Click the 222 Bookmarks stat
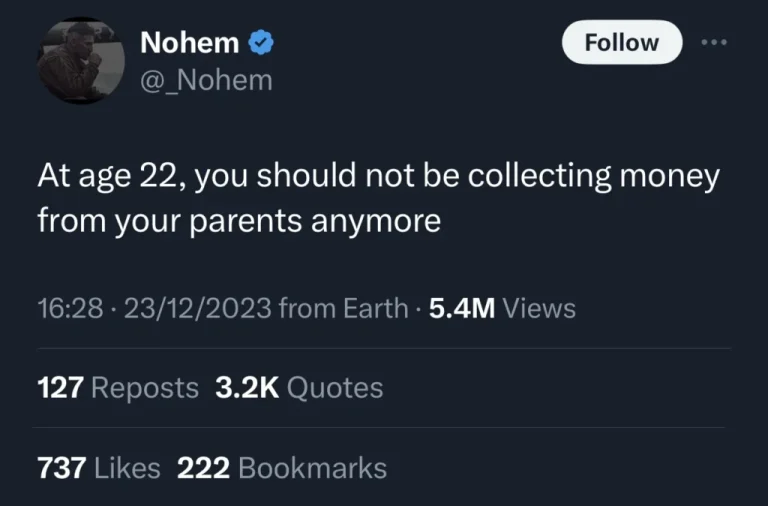This screenshot has height=506, width=768. [282, 467]
